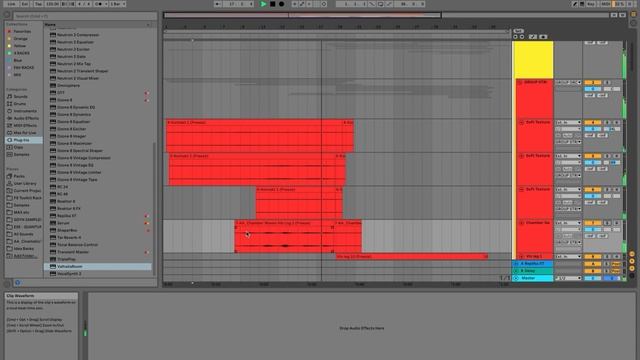Toggle the Follow playback button
The width and height of the screenshot is (640, 360).
(x=218, y=4)
